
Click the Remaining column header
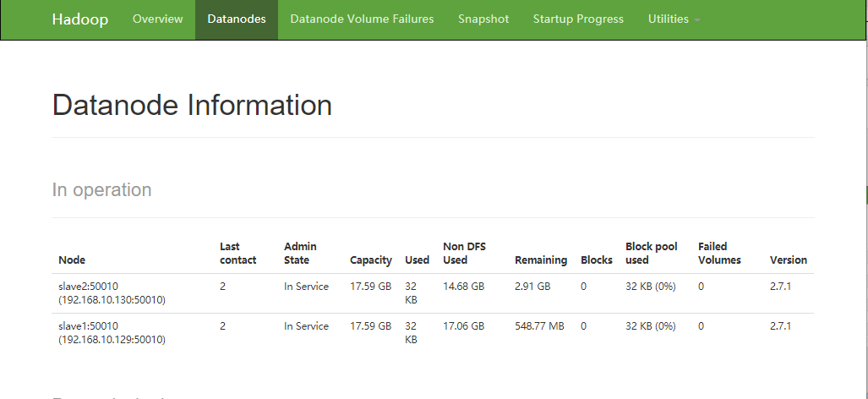click(541, 260)
